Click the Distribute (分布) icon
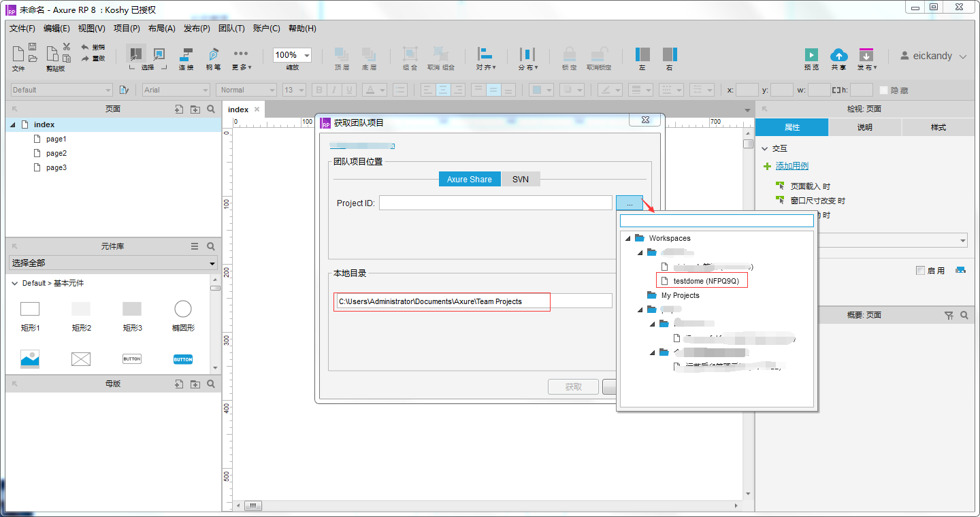Viewport: 980px width, 517px height. point(527,54)
